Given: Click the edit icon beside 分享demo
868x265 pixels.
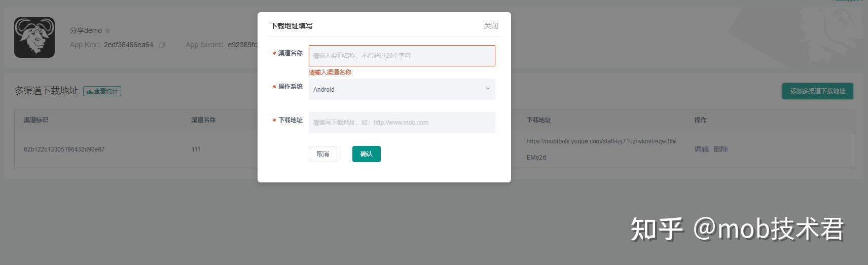Looking at the screenshot, I should (107, 31).
